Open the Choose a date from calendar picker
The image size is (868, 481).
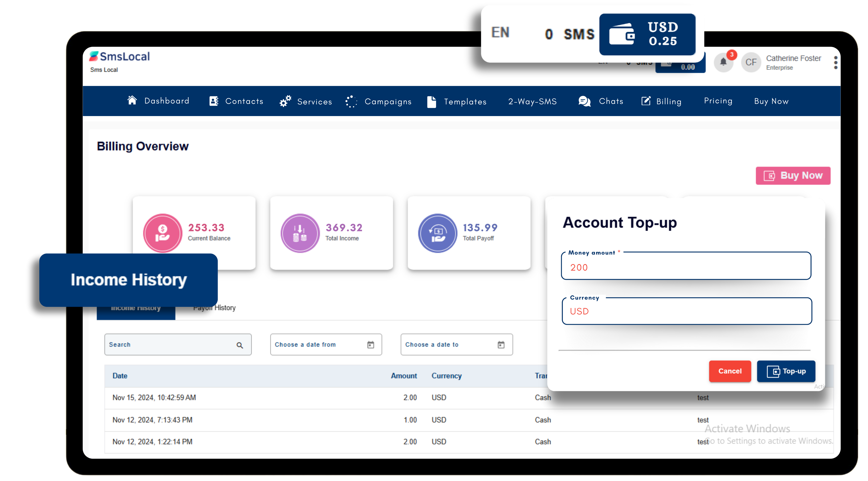tap(371, 345)
